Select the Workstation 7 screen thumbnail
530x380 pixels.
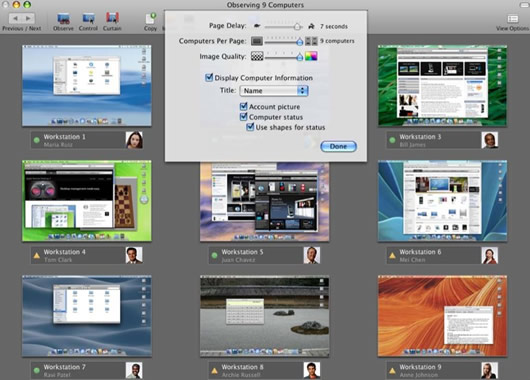[87, 316]
